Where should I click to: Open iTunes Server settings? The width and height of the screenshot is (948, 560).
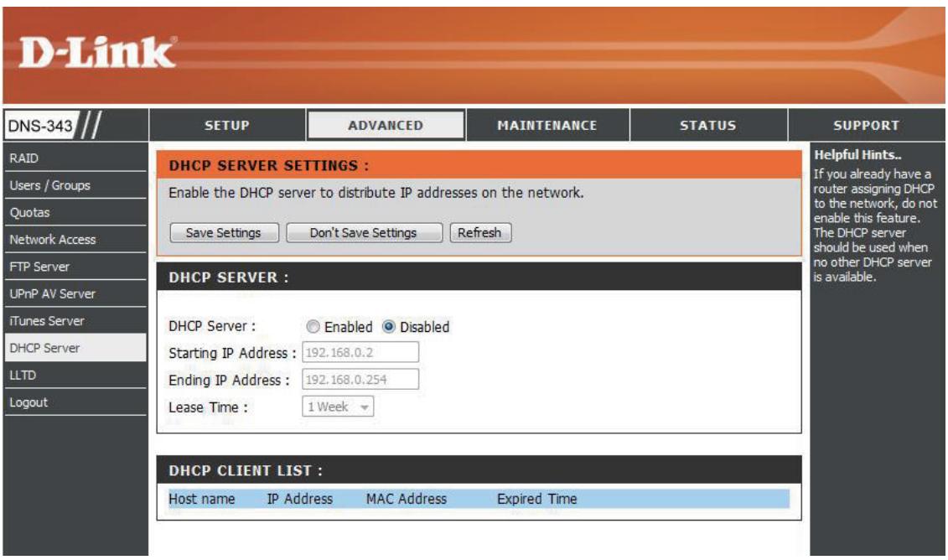75,321
